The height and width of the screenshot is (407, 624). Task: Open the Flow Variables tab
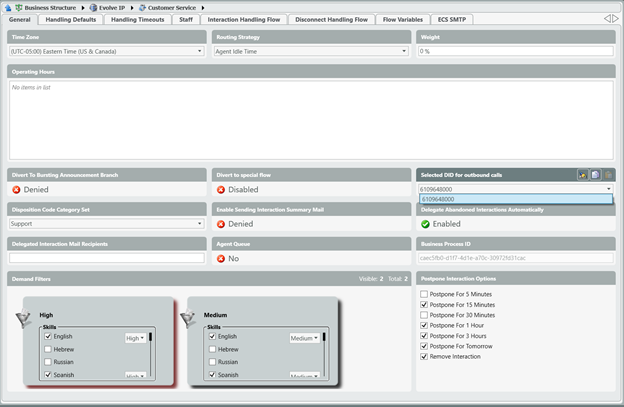[402, 19]
